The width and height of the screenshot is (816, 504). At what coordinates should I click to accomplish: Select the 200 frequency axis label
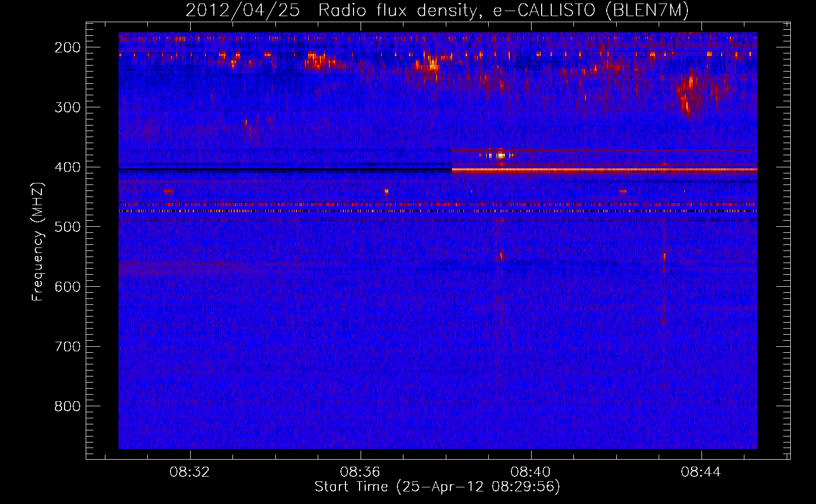[x=68, y=47]
